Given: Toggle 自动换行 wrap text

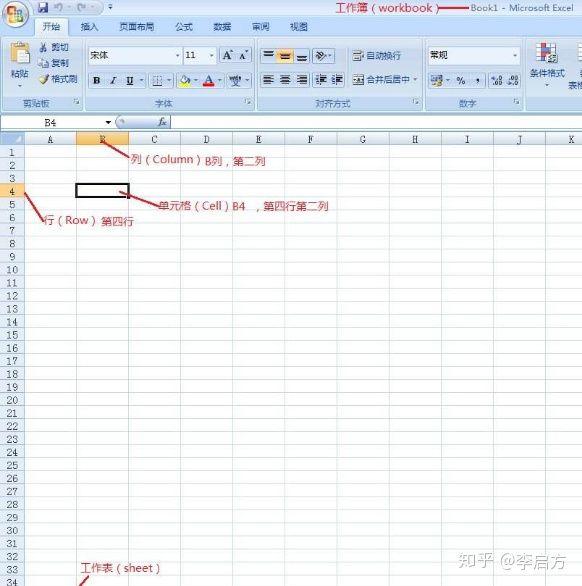Looking at the screenshot, I should click(376, 56).
